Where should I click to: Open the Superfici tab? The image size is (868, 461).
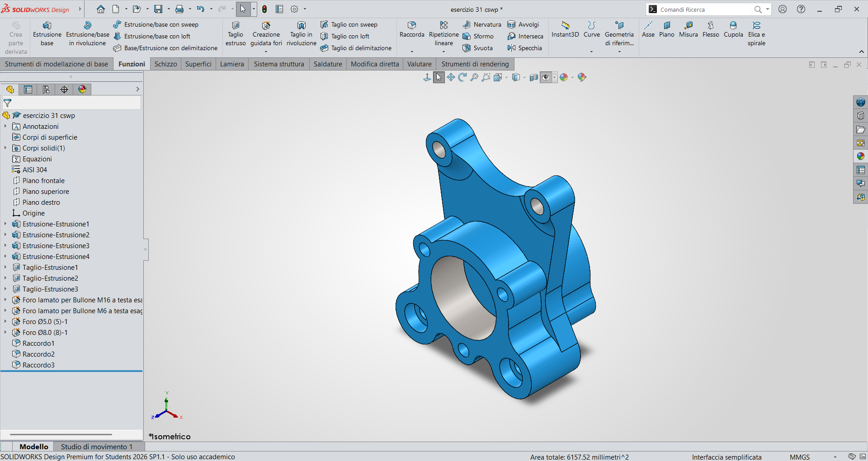click(x=198, y=64)
